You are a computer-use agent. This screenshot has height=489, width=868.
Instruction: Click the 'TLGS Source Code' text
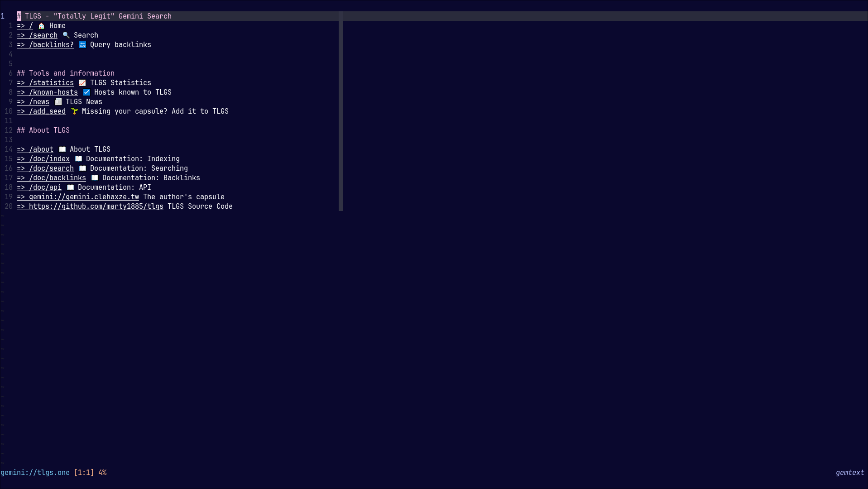[200, 206]
